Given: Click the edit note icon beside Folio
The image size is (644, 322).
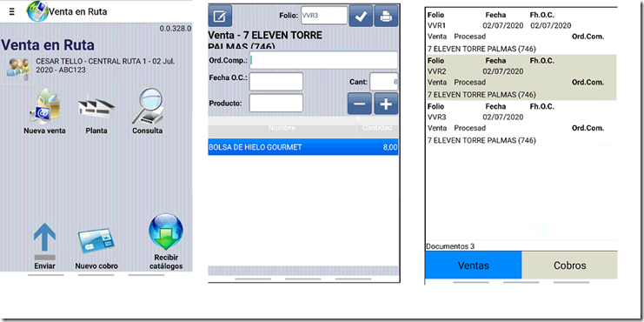Looking at the screenshot, I should 220,17.
